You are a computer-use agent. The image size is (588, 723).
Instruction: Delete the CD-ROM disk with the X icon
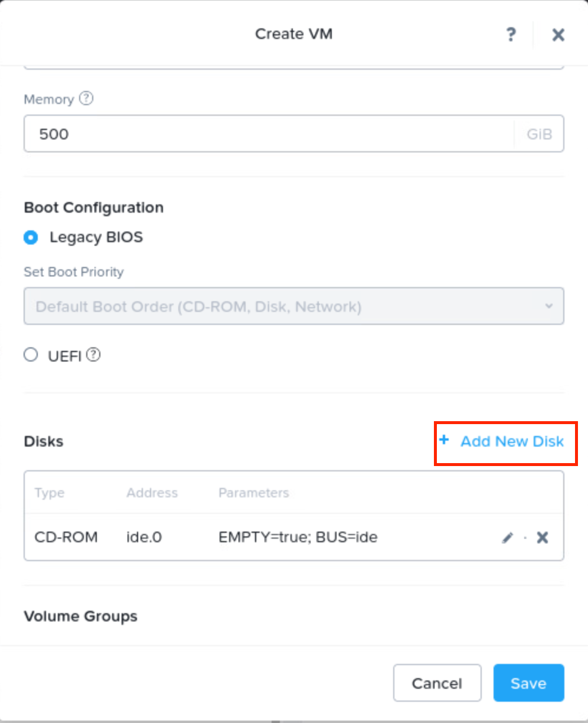(542, 538)
